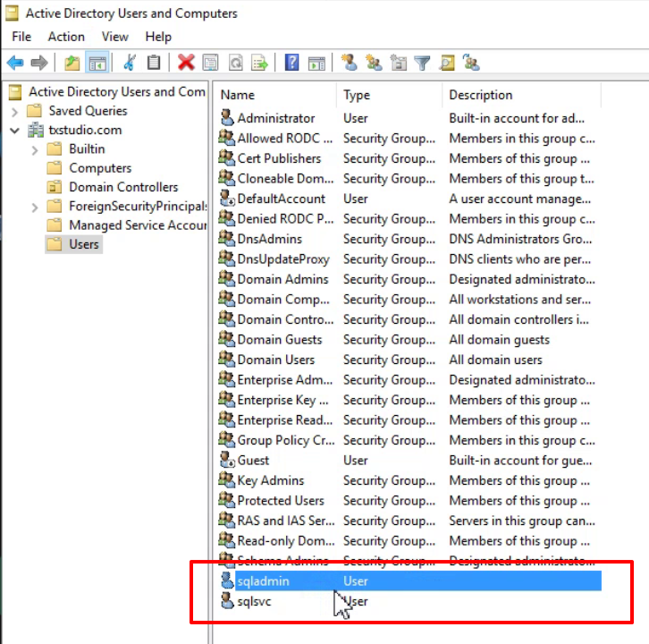Click the Export List icon
Screen dimensions: 649x644
(259, 63)
